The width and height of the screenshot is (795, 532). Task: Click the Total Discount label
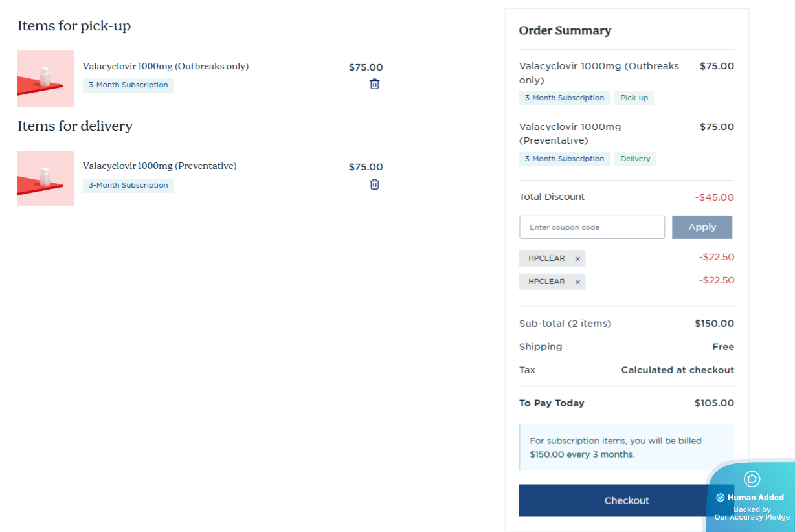[552, 197]
